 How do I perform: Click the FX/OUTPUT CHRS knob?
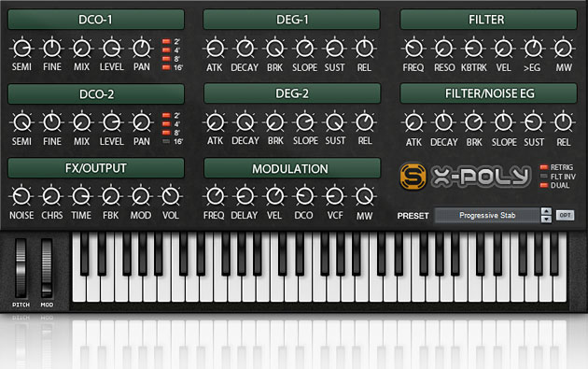tap(51, 196)
